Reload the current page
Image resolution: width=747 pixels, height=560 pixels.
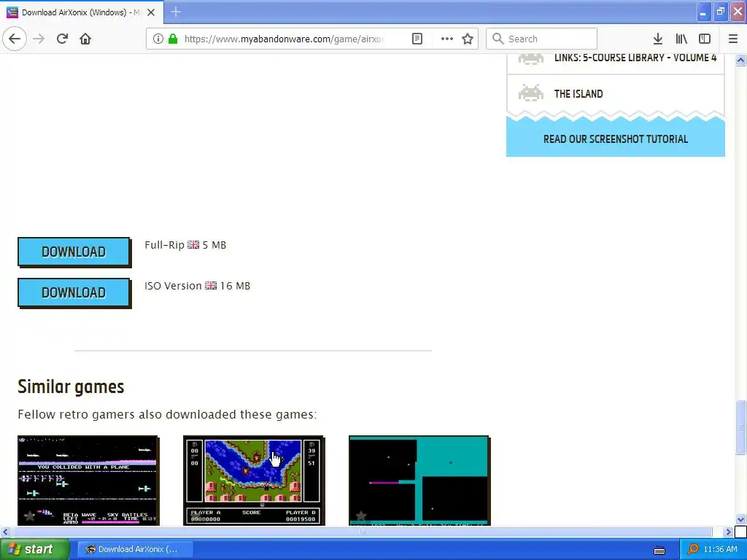(62, 39)
